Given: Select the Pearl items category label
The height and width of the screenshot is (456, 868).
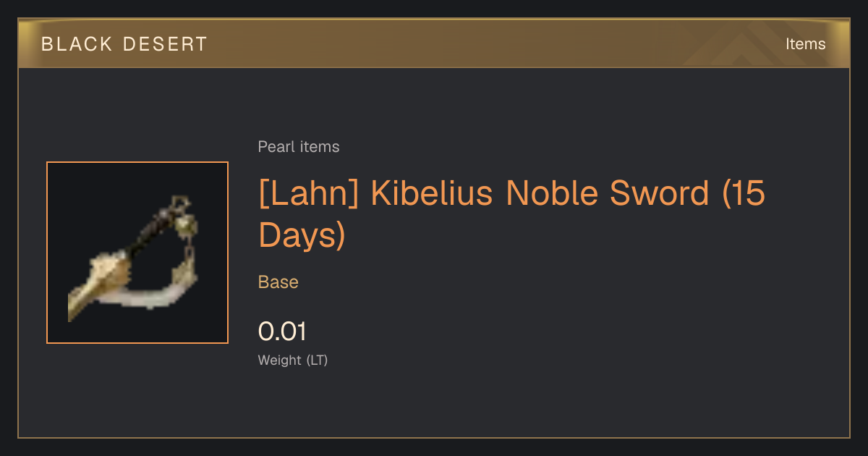Looking at the screenshot, I should (x=299, y=147).
